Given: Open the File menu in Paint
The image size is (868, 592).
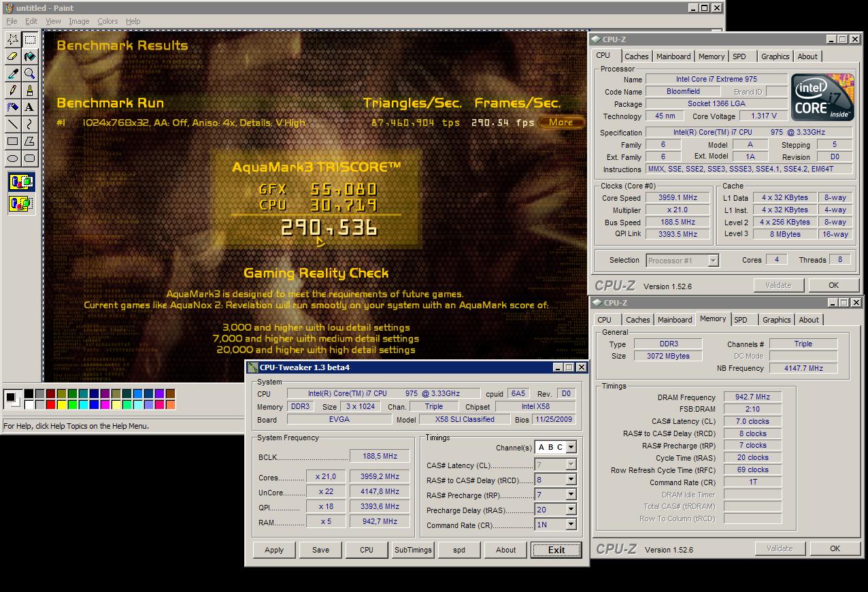Looking at the screenshot, I should coord(12,21).
